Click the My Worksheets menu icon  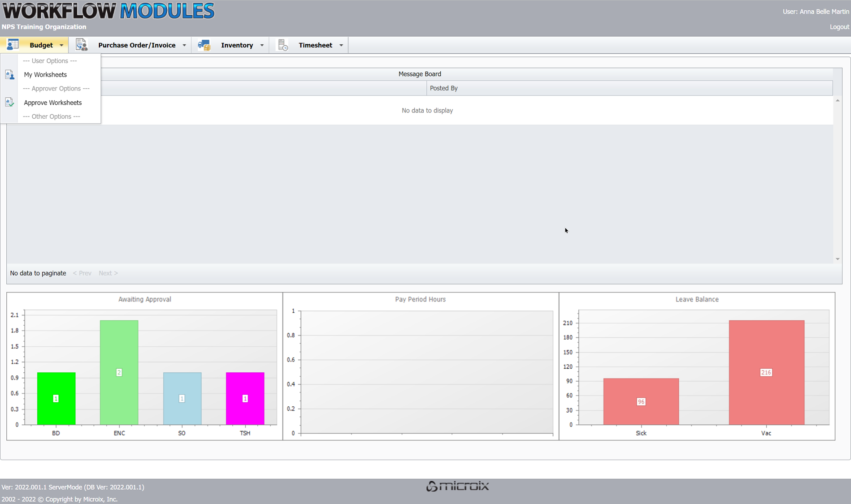coord(9,75)
